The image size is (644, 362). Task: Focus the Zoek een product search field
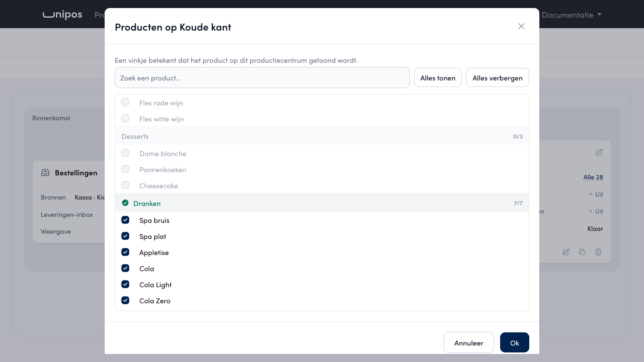pos(262,78)
